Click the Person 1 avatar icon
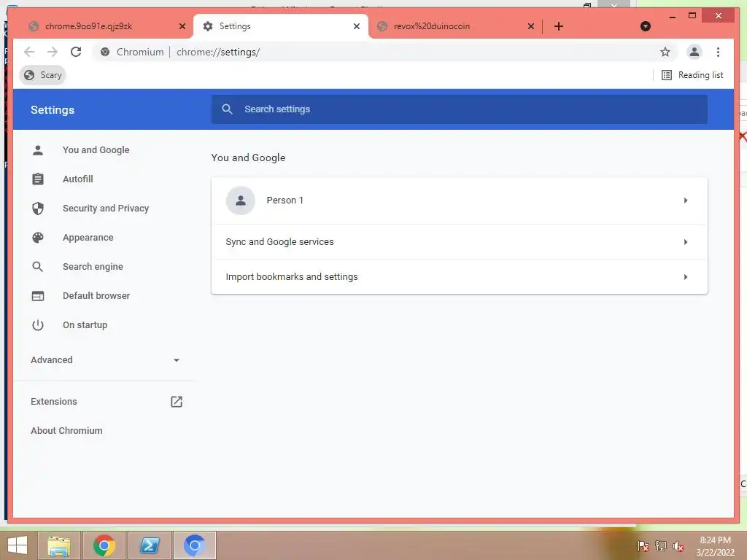This screenshot has width=747, height=560. pyautogui.click(x=241, y=201)
